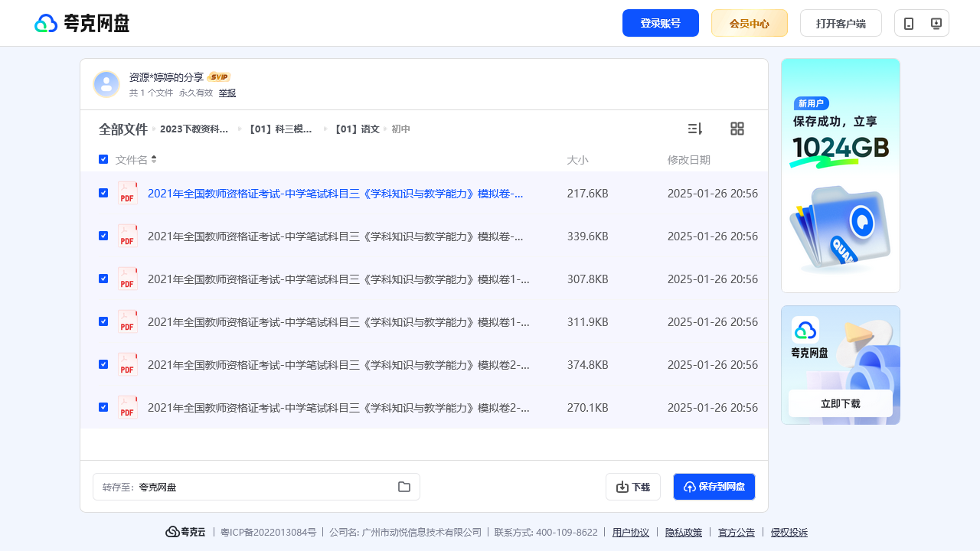
Task: Click the 打开客户端 button
Action: click(841, 23)
